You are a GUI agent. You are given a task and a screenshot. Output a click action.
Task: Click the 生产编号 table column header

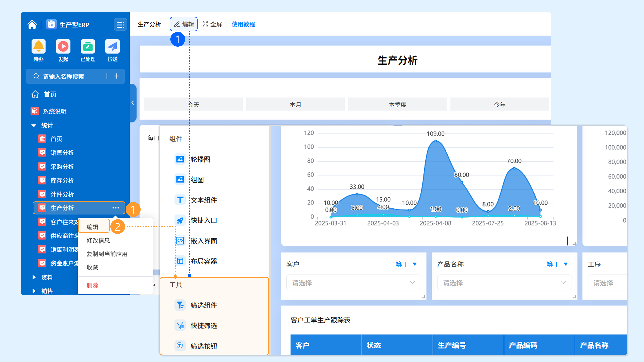(469, 345)
